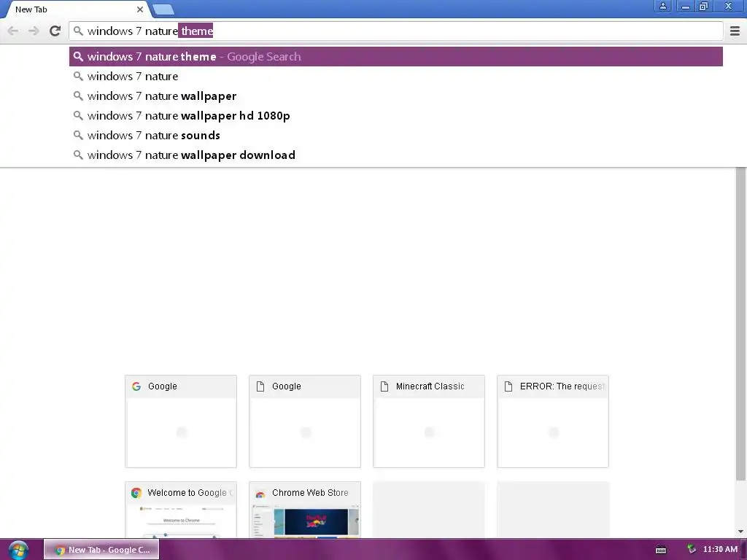Click the keyboard icon in system tray
747x560 pixels.
pos(661,550)
